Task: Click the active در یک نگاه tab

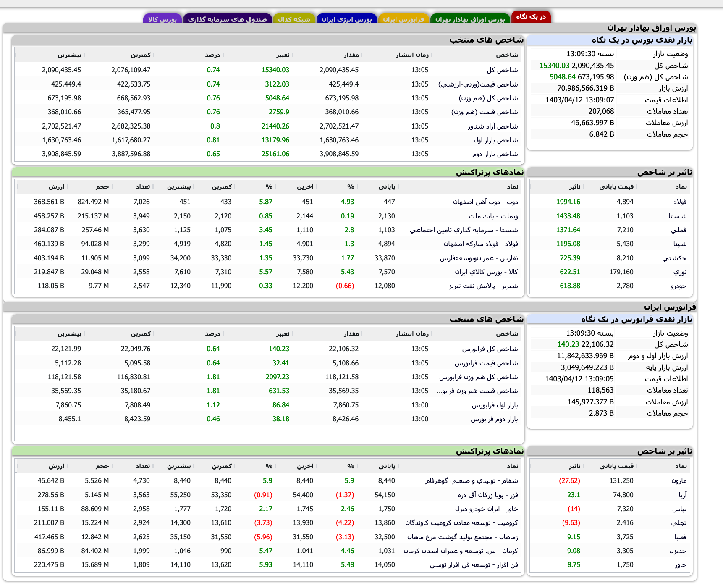Action: 531,17
